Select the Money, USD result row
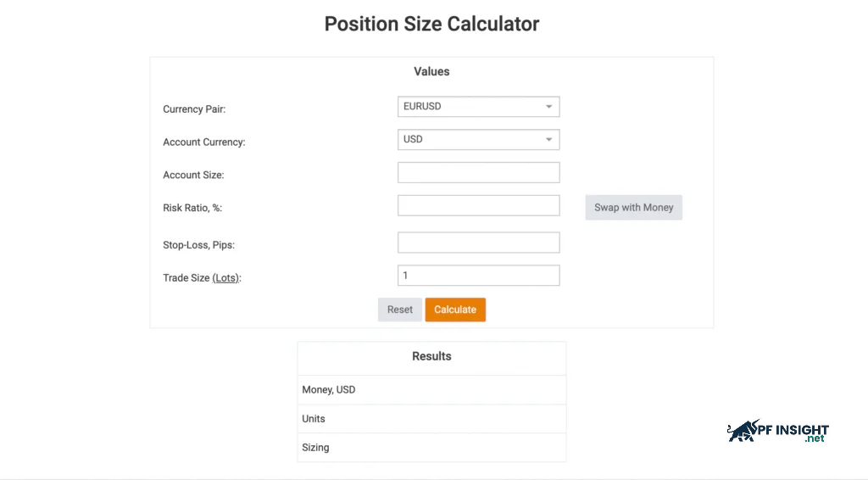The height and width of the screenshot is (480, 868). (x=431, y=390)
